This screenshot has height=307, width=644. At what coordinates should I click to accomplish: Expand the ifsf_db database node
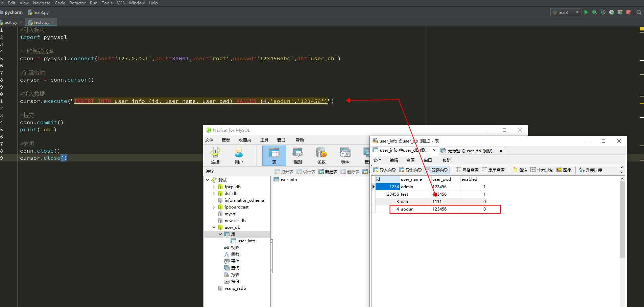tap(214, 194)
